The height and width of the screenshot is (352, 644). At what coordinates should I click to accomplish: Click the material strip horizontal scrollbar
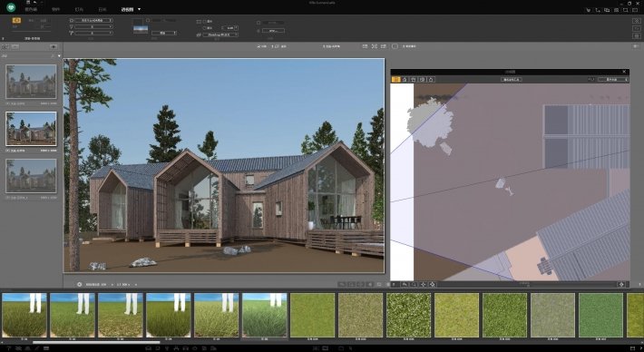click(96, 342)
